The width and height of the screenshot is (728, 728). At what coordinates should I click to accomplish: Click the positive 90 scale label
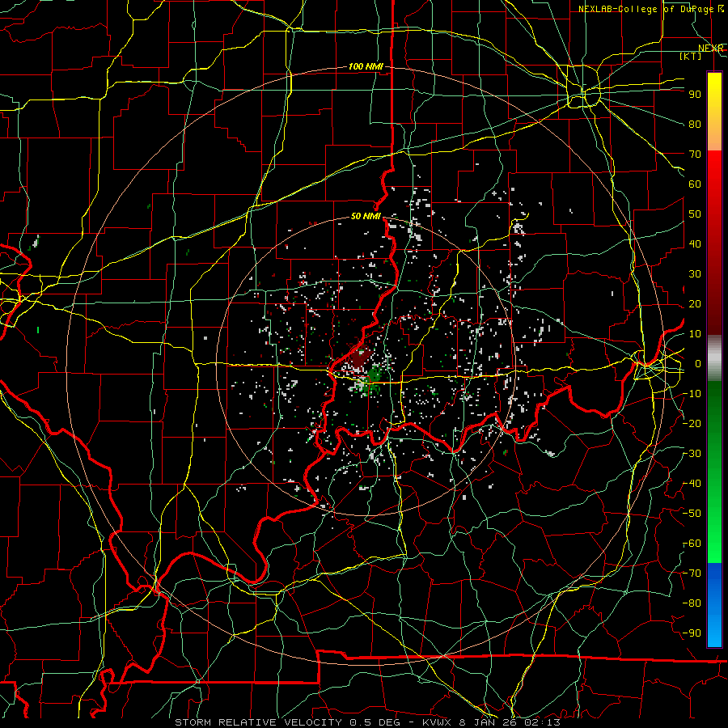point(695,95)
